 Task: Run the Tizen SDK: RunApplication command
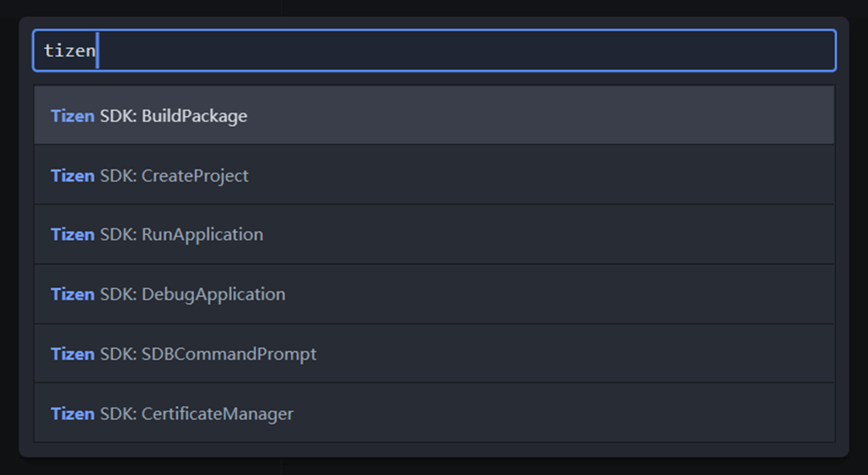tap(434, 234)
